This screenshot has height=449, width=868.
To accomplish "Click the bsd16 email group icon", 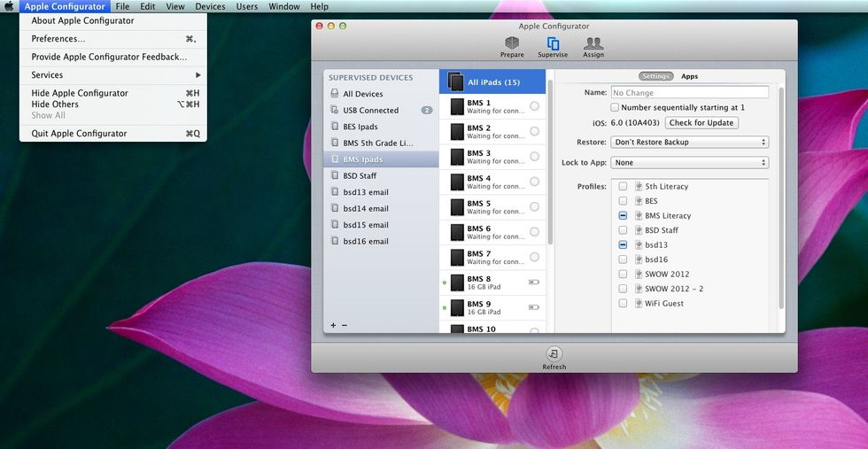I will [335, 241].
